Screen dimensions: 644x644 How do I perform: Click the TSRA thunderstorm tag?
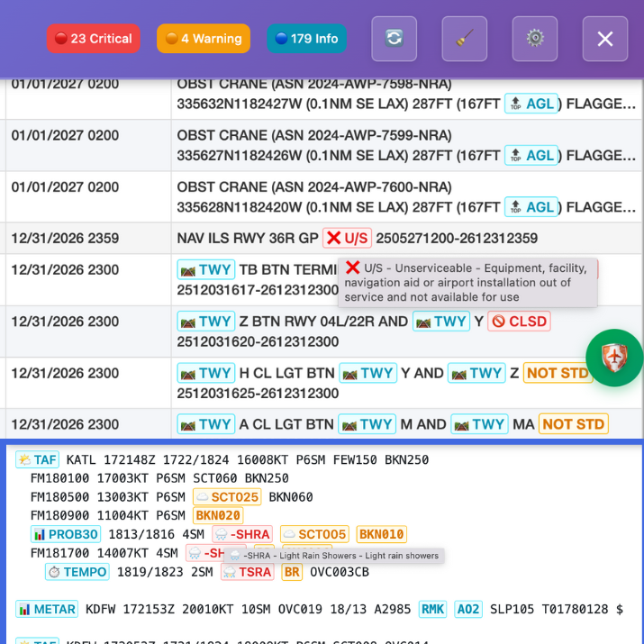coord(246,572)
